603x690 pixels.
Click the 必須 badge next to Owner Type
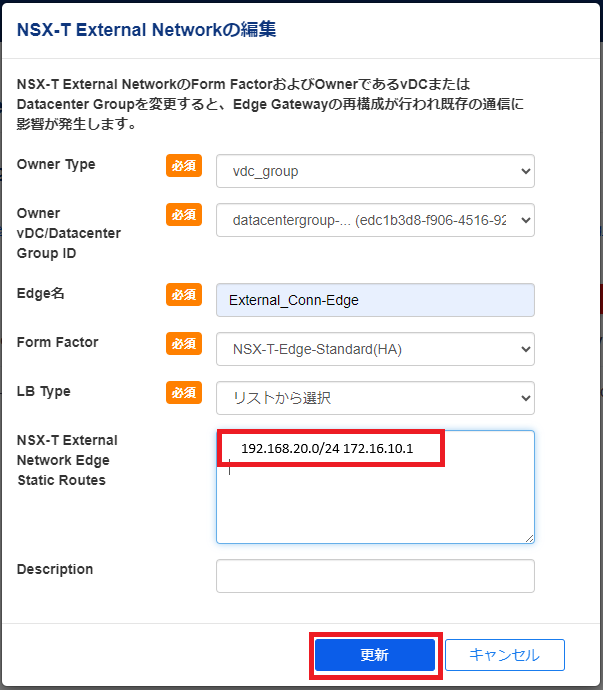[x=184, y=165]
